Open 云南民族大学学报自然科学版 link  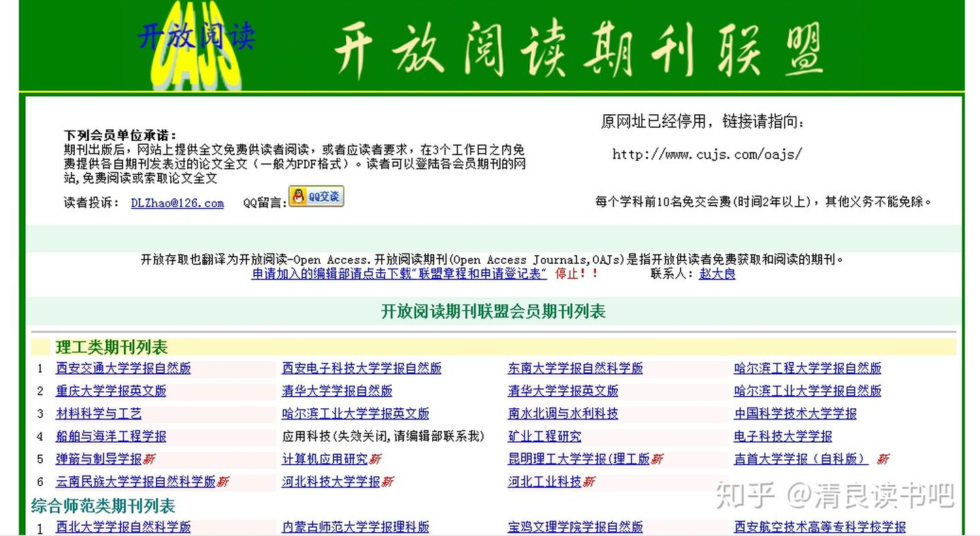(135, 482)
